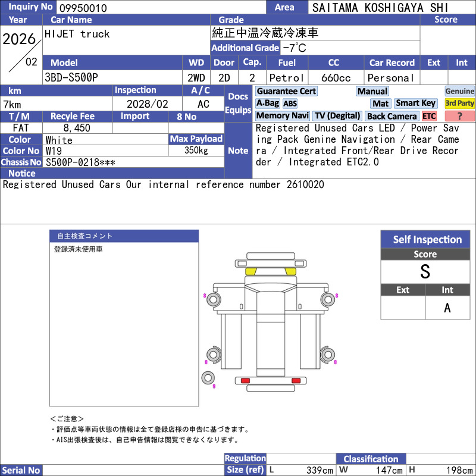Select the Genuine navigation tag
Screen dimensions: 476x476
point(459,91)
